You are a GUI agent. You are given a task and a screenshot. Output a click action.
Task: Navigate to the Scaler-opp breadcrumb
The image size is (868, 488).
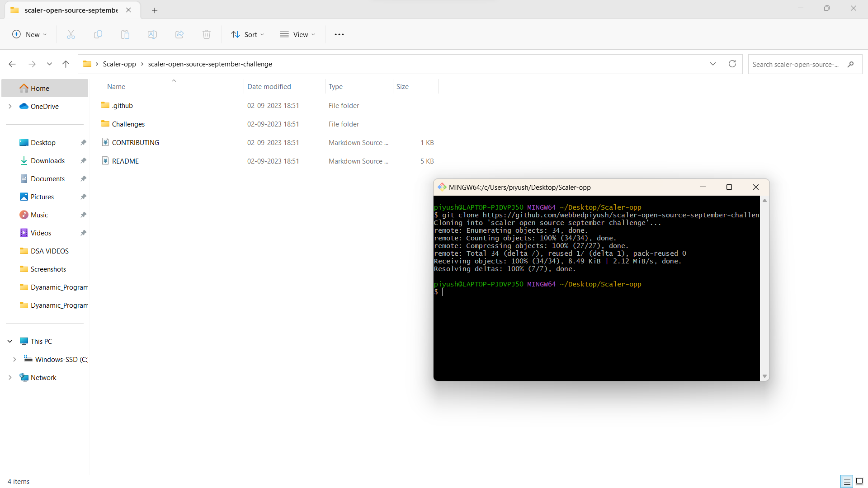coord(119,64)
